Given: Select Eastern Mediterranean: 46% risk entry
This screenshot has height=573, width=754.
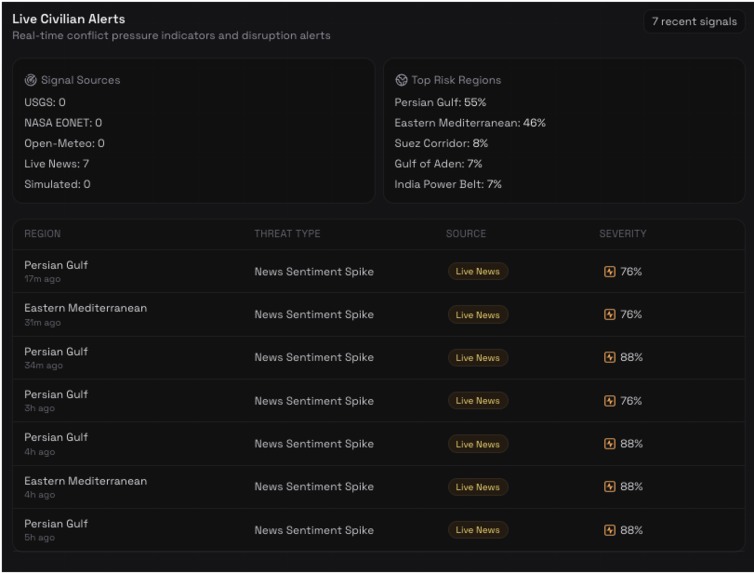Looking at the screenshot, I should click(x=470, y=123).
